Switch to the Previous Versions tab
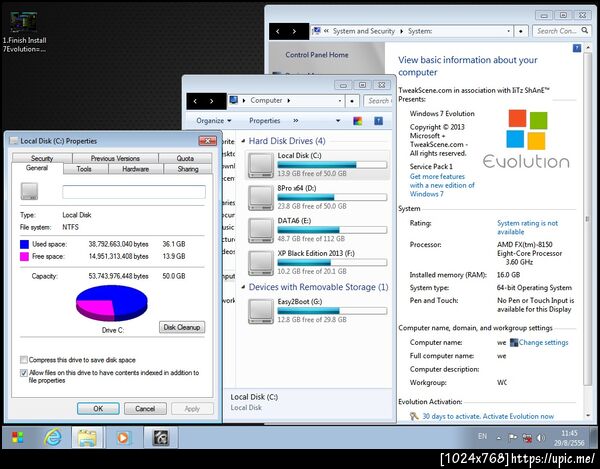The image size is (600, 469). tap(115, 158)
